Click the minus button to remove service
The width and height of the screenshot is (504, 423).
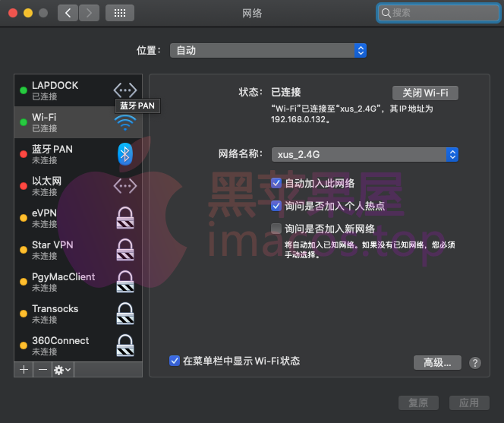(x=43, y=369)
